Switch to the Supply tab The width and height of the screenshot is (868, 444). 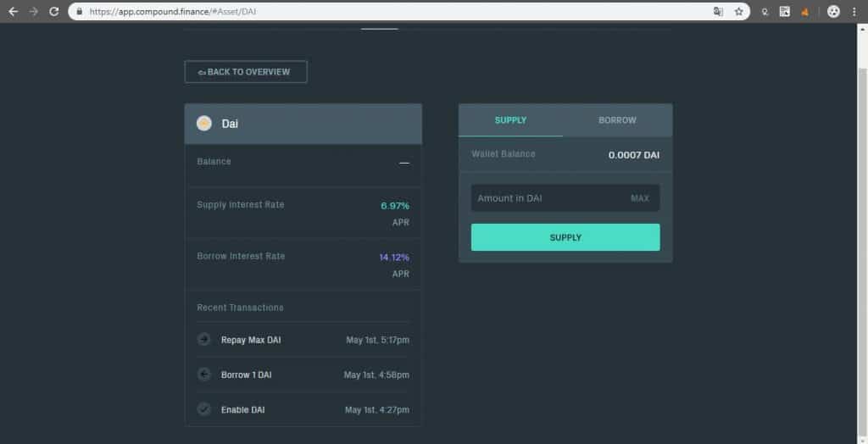pos(510,120)
